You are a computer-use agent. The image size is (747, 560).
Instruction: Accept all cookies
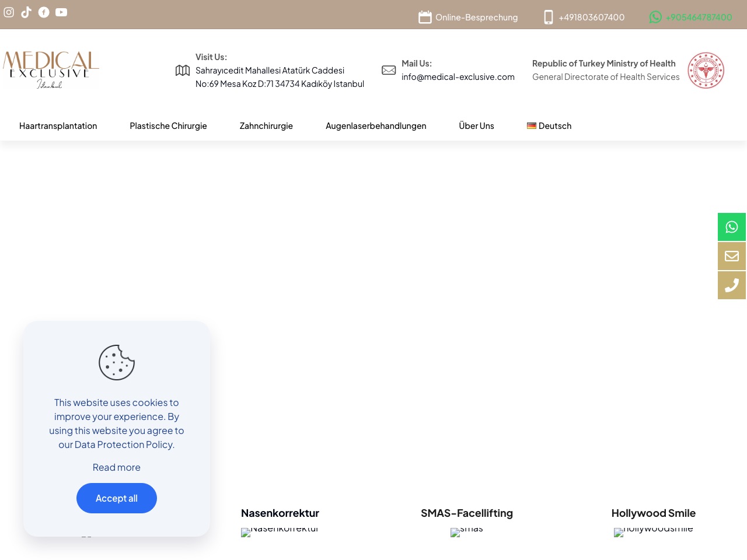[117, 498]
